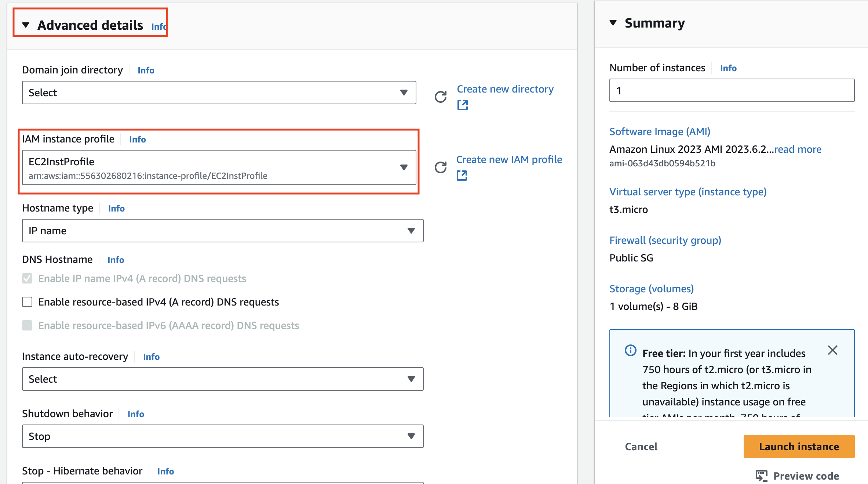Click the Number of instances field

(732, 90)
